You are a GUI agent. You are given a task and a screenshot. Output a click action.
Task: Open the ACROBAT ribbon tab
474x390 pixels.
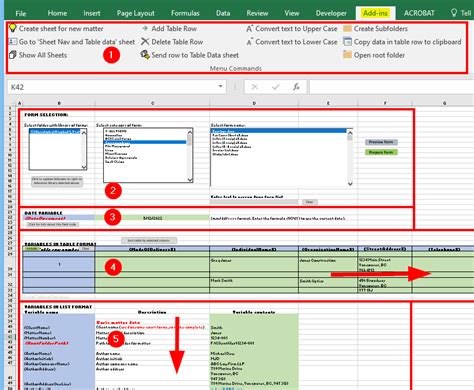419,13
